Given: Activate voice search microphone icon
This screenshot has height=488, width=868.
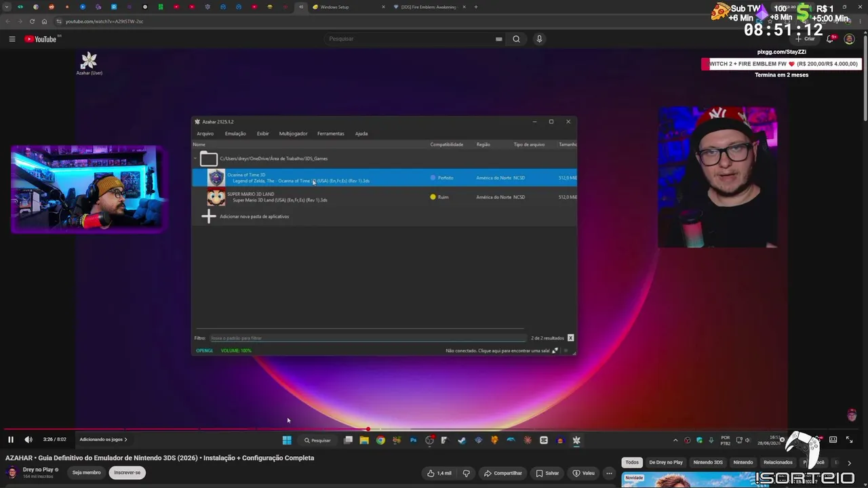Looking at the screenshot, I should pyautogui.click(x=539, y=39).
